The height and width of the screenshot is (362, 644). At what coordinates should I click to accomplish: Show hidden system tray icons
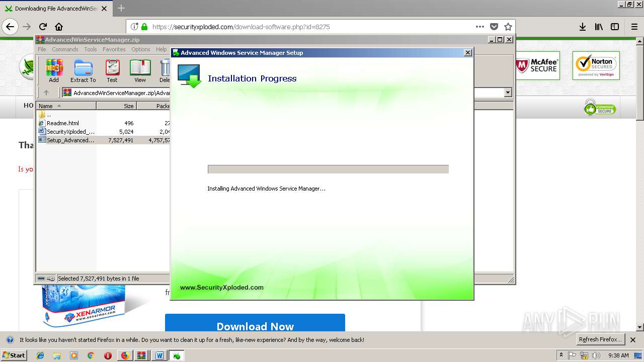[561, 355]
